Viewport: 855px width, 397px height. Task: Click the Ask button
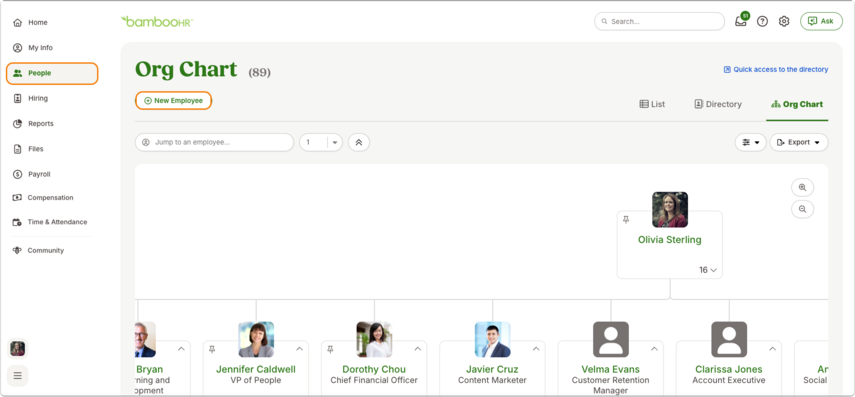821,21
